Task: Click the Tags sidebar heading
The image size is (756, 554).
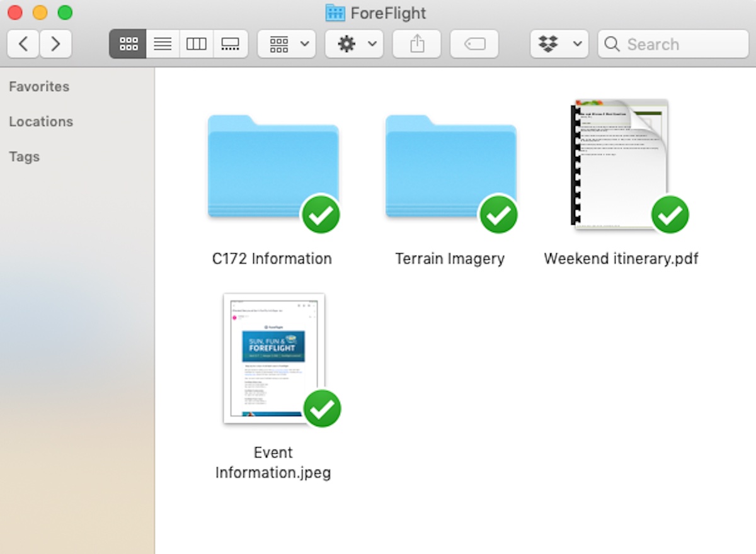Action: [24, 157]
